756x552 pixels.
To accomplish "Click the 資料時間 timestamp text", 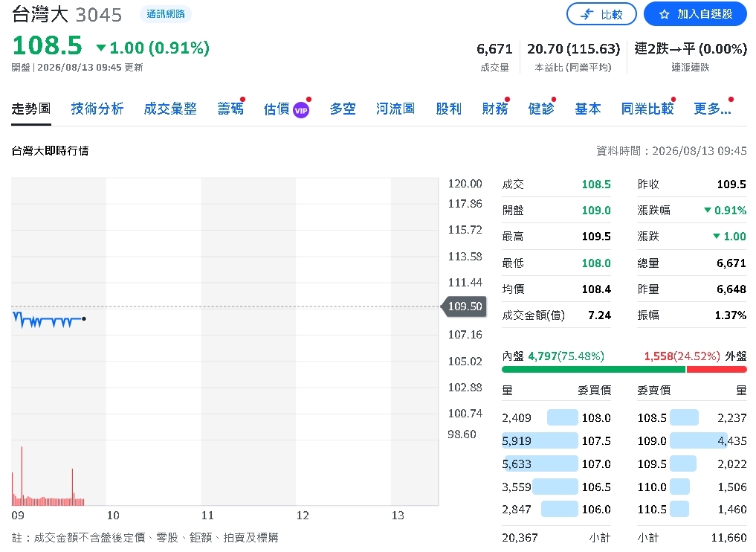I will click(671, 151).
